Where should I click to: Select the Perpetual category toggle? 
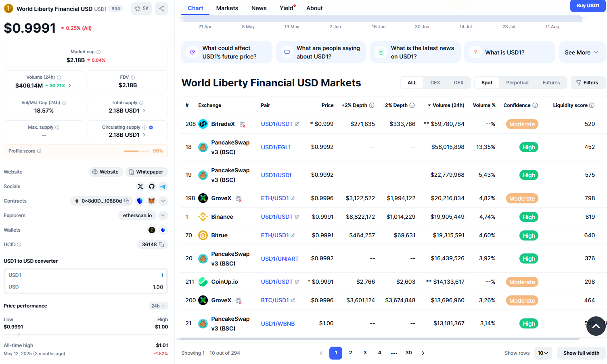(x=517, y=83)
